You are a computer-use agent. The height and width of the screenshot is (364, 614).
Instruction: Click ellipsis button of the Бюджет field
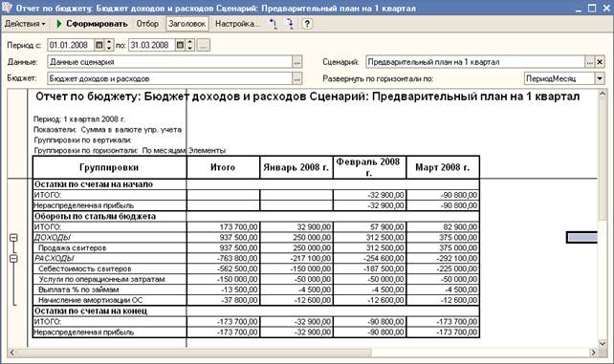297,78
